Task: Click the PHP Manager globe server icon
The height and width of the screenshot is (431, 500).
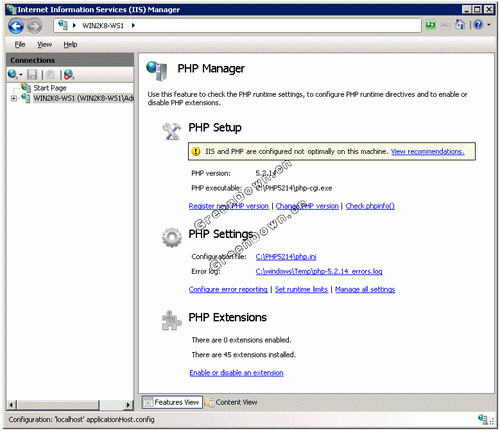Action: click(x=157, y=70)
